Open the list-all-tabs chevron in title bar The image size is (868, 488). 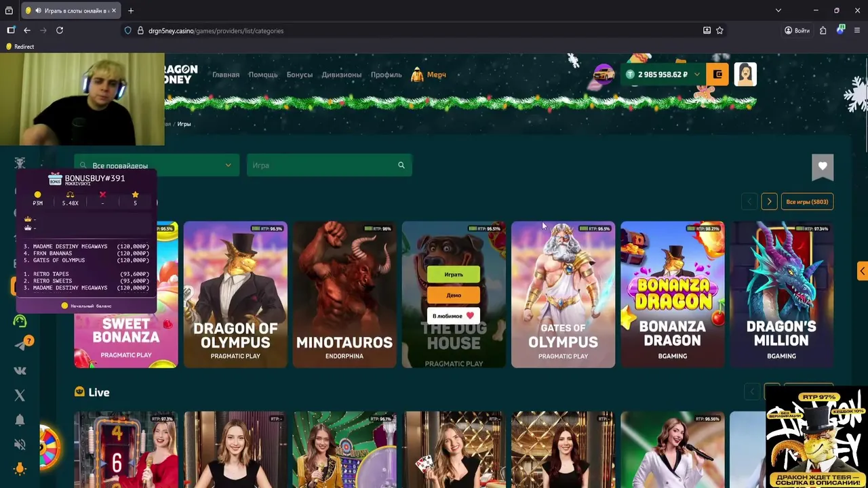coord(778,10)
